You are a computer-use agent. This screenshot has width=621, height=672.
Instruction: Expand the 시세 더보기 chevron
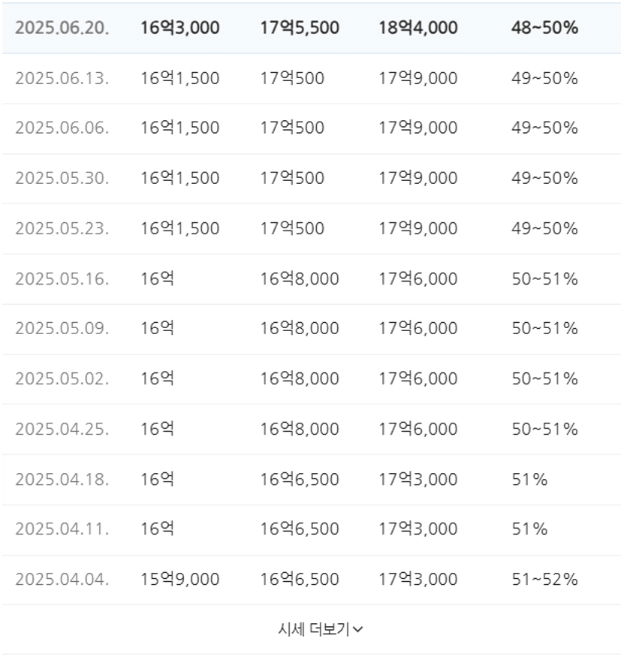point(358,629)
